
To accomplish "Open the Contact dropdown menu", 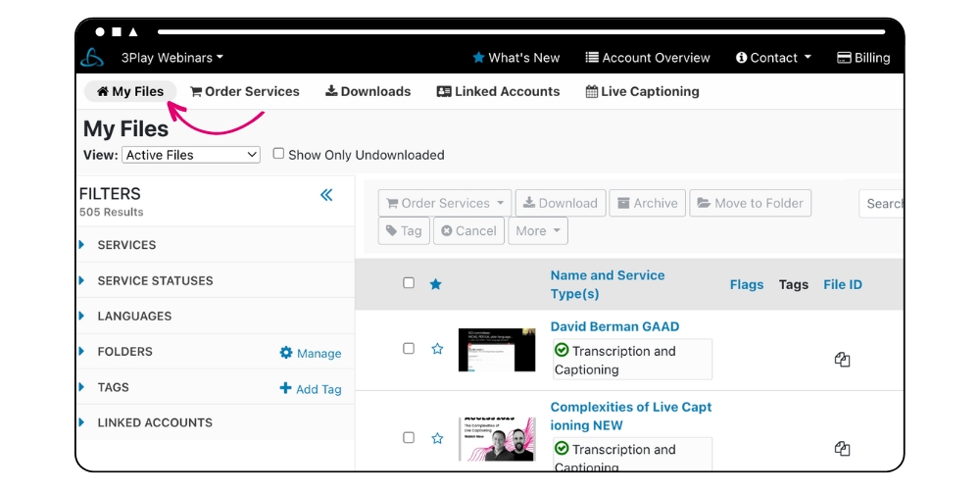I will pos(774,58).
